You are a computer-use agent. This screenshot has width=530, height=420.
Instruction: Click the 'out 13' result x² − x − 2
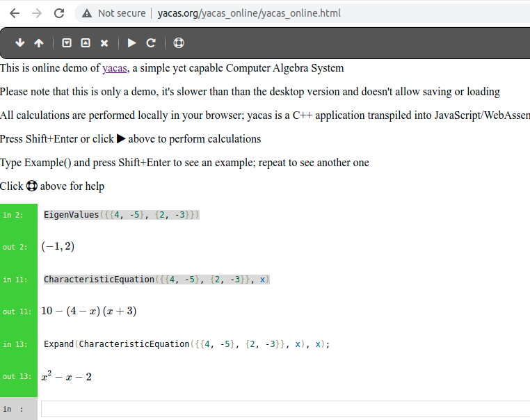tap(67, 377)
